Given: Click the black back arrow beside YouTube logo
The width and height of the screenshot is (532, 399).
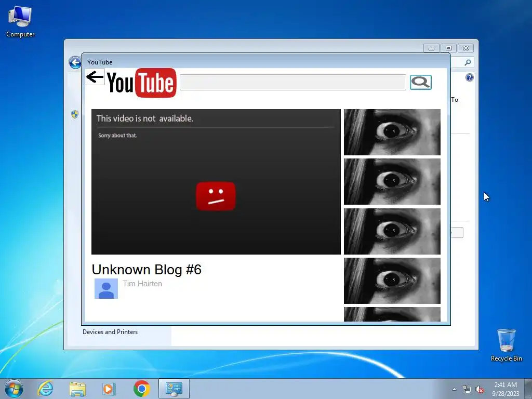Looking at the screenshot, I should [95, 77].
